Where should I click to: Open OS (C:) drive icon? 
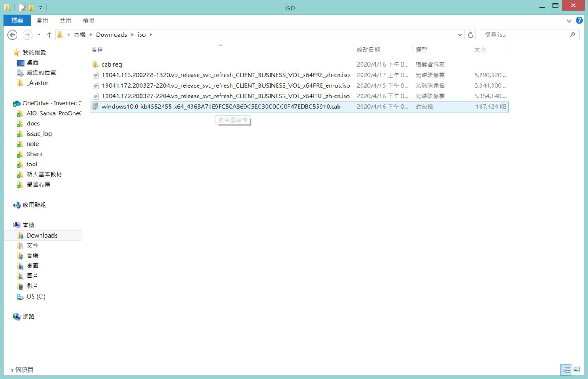pyautogui.click(x=20, y=296)
